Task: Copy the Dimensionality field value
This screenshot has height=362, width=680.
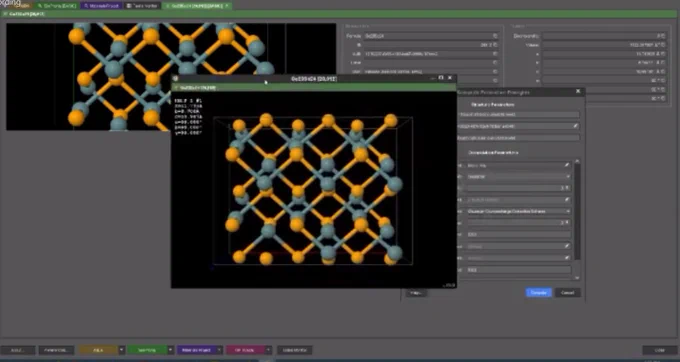Action: pos(663,36)
